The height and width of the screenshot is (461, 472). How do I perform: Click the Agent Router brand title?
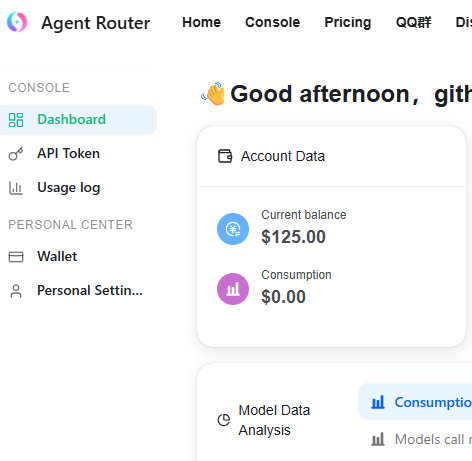(96, 23)
